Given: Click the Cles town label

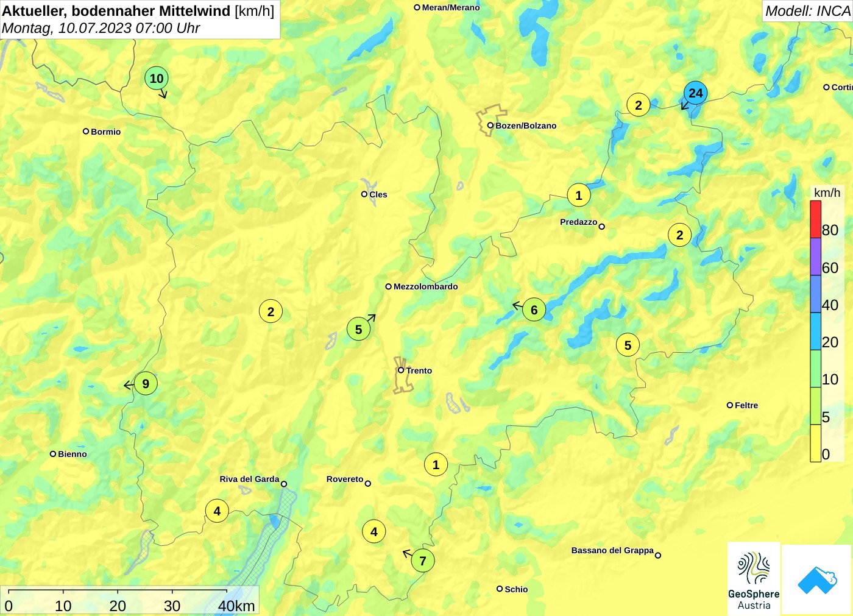Looking at the screenshot, I should pos(378,194).
